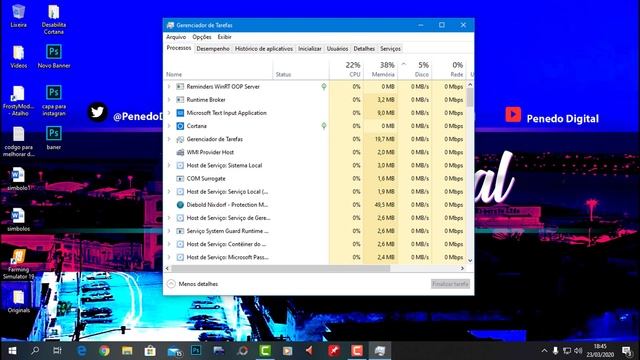Select the Farming Simulator 19 shortcut
The height and width of the screenshot is (360, 640).
[x=18, y=264]
